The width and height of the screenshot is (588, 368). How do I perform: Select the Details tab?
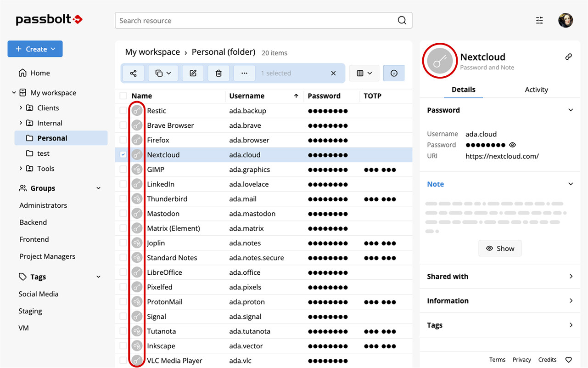point(464,90)
